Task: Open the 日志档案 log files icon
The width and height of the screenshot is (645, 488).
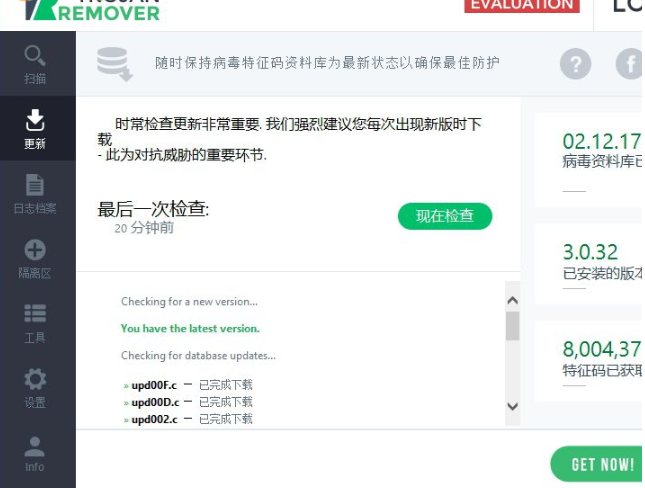Action: point(35,185)
